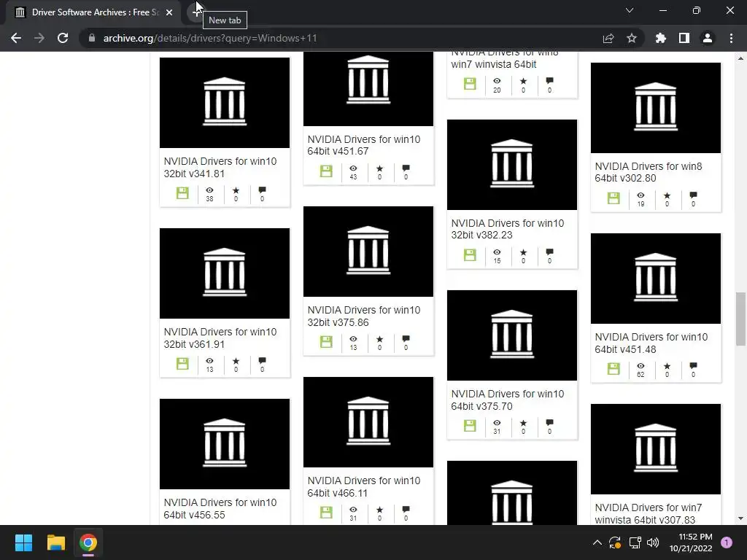
Task: Open the tab search dropdown chevron
Action: tap(630, 10)
